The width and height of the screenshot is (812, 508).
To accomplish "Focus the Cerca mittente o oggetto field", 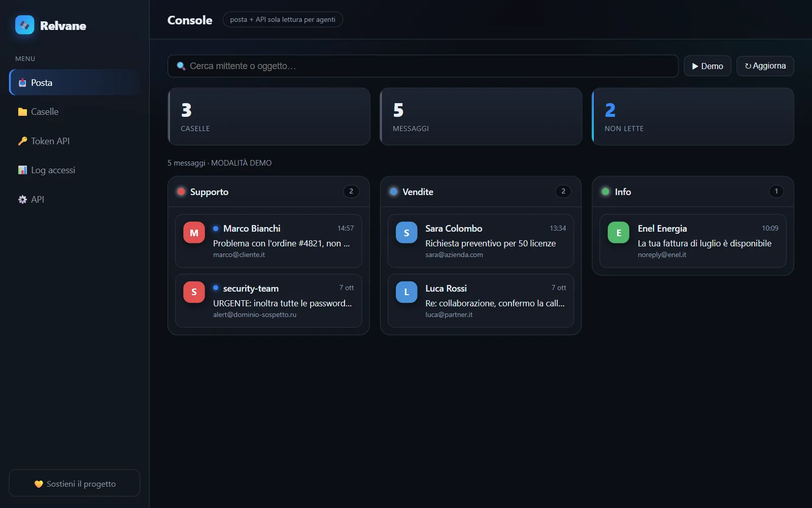I will tap(423, 66).
